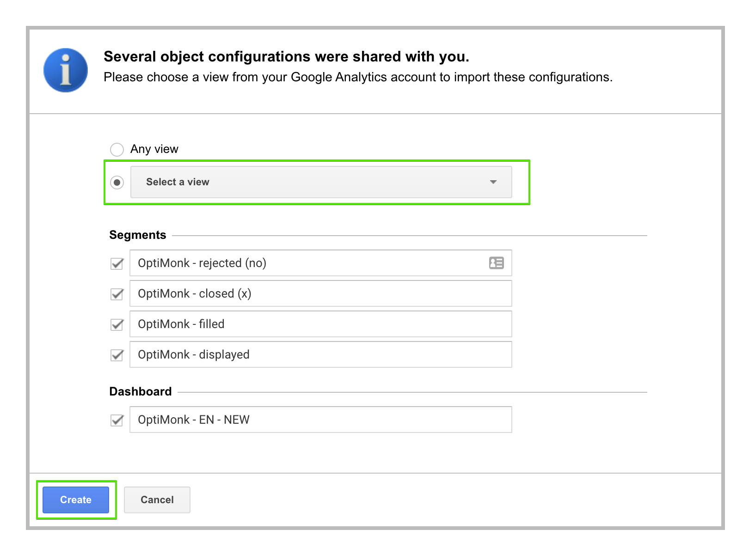Click the "Dashboard" section heading

point(141,391)
